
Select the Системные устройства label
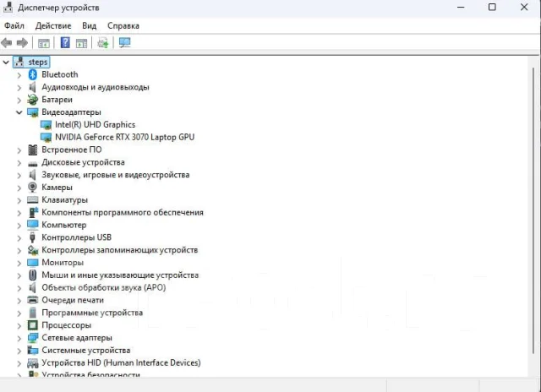[86, 350]
